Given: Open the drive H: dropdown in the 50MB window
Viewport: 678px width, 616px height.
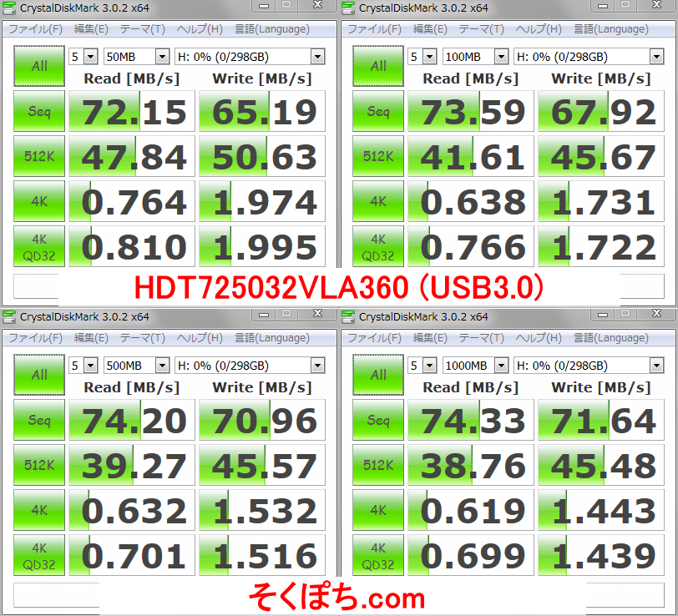Looking at the screenshot, I should (250, 57).
